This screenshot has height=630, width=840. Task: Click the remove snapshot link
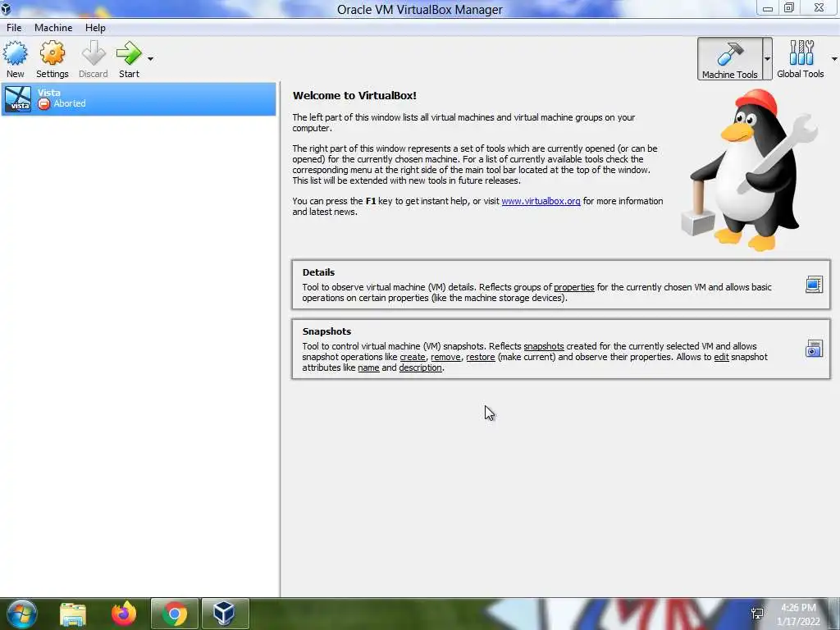[445, 357]
